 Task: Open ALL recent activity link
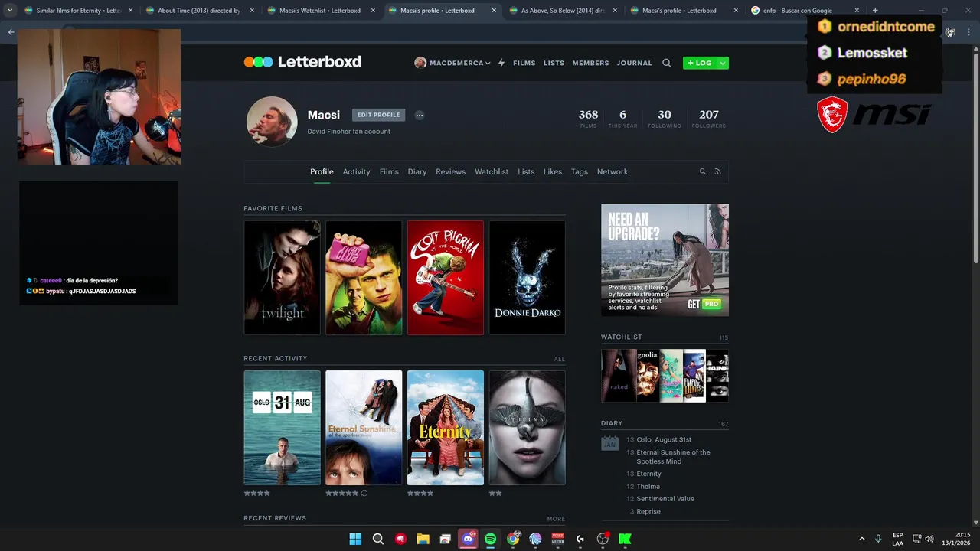click(x=560, y=359)
